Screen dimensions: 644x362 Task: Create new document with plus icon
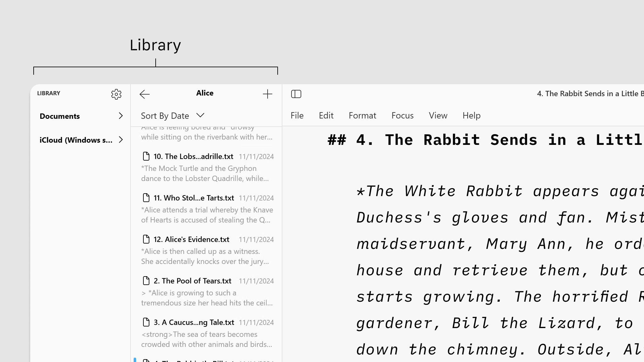pyautogui.click(x=267, y=94)
